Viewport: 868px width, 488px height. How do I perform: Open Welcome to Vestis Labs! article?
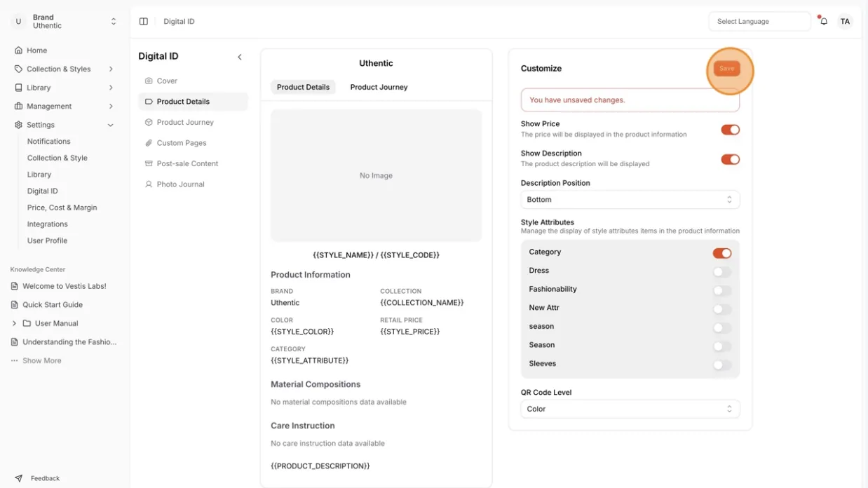tap(65, 286)
